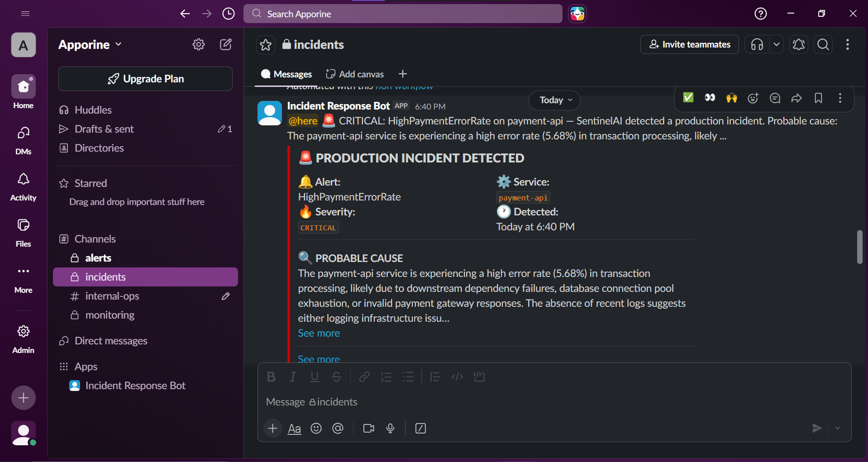Apply bold formatting in the composer
Screen dimensions: 868x462
coord(271,376)
